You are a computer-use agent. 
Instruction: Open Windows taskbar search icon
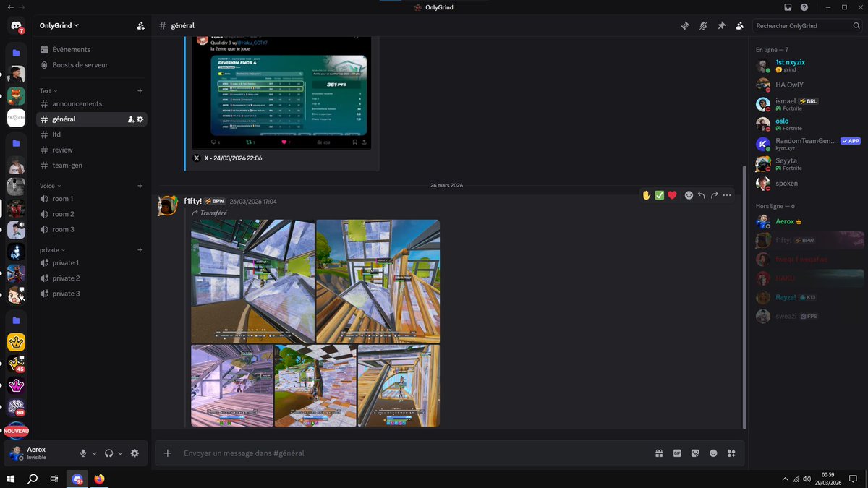click(x=33, y=479)
